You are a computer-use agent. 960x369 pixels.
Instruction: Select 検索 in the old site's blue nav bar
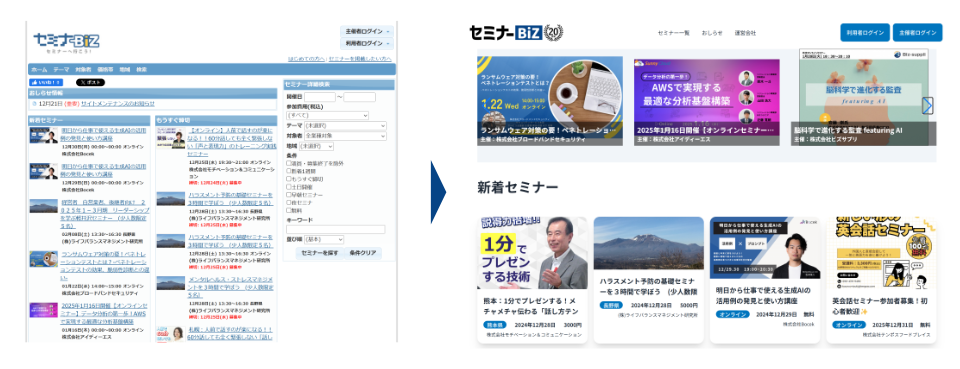click(x=141, y=70)
